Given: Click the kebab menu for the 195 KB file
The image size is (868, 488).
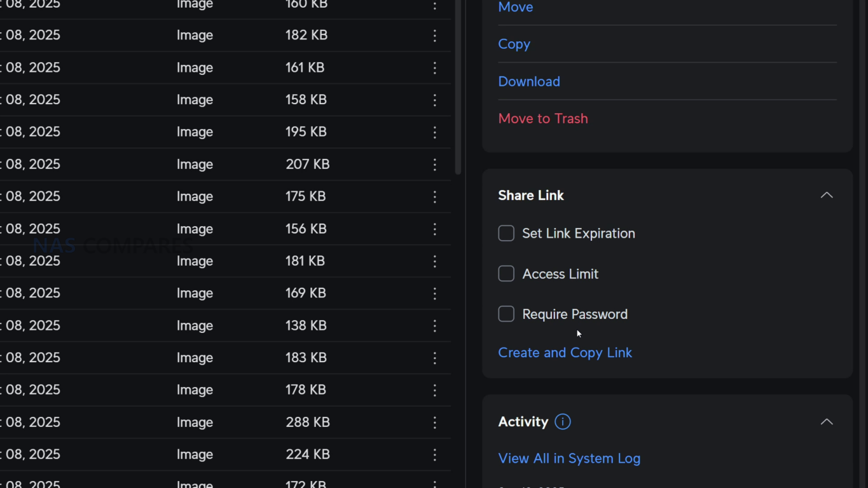Looking at the screenshot, I should point(435,132).
